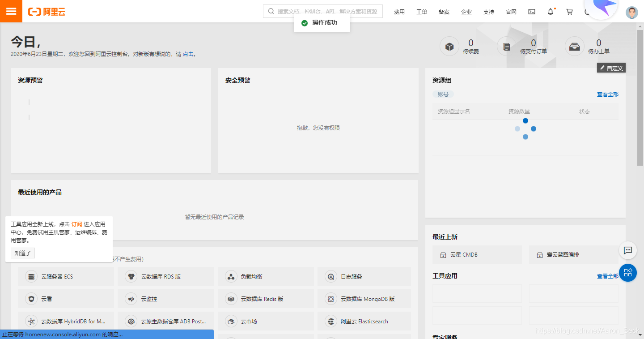Click the 待办工单 inbox icon
644x339 pixels.
575,46
